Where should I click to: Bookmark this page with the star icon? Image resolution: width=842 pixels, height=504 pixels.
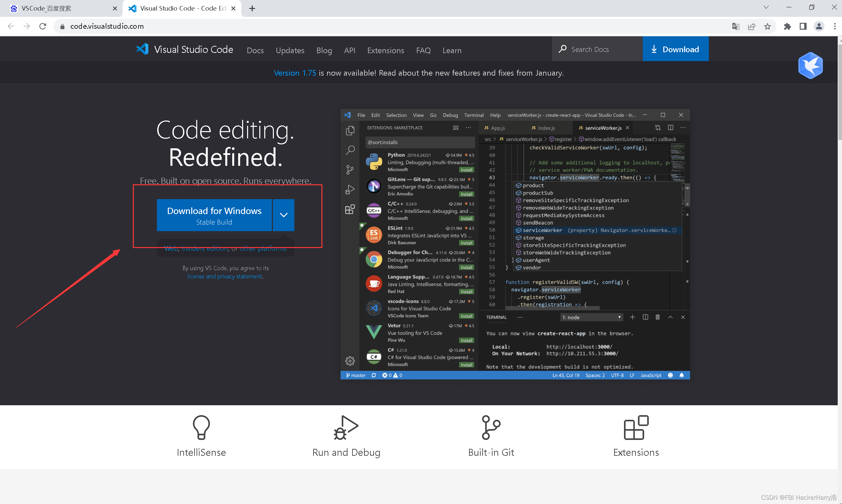767,26
